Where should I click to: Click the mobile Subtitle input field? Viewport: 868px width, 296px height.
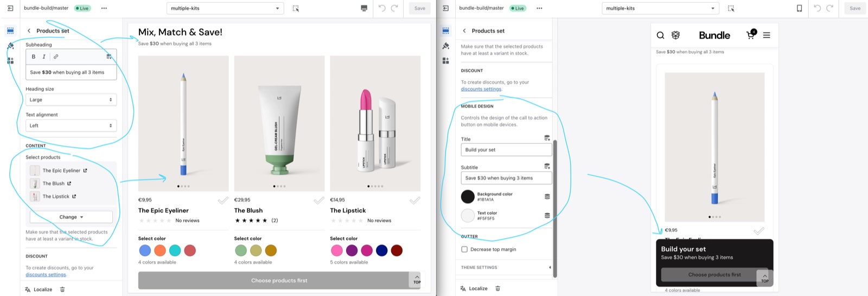click(506, 178)
